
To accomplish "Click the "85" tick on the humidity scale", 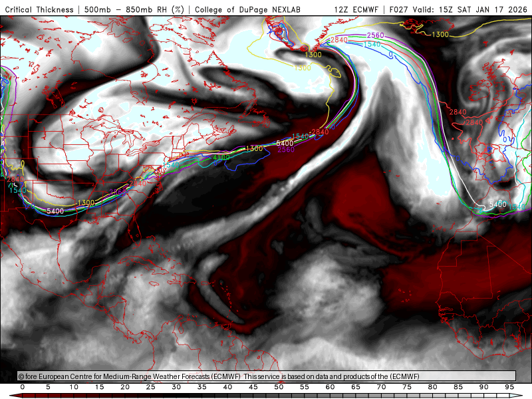I will tap(458, 387).
